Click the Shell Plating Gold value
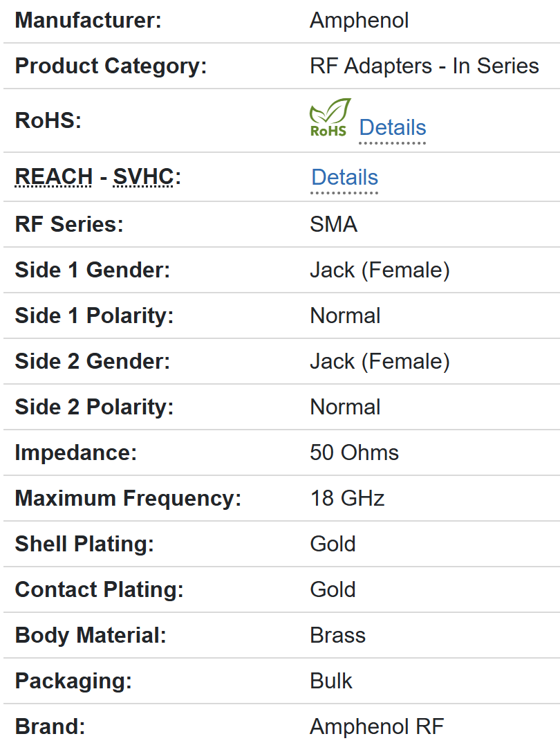 coord(333,544)
